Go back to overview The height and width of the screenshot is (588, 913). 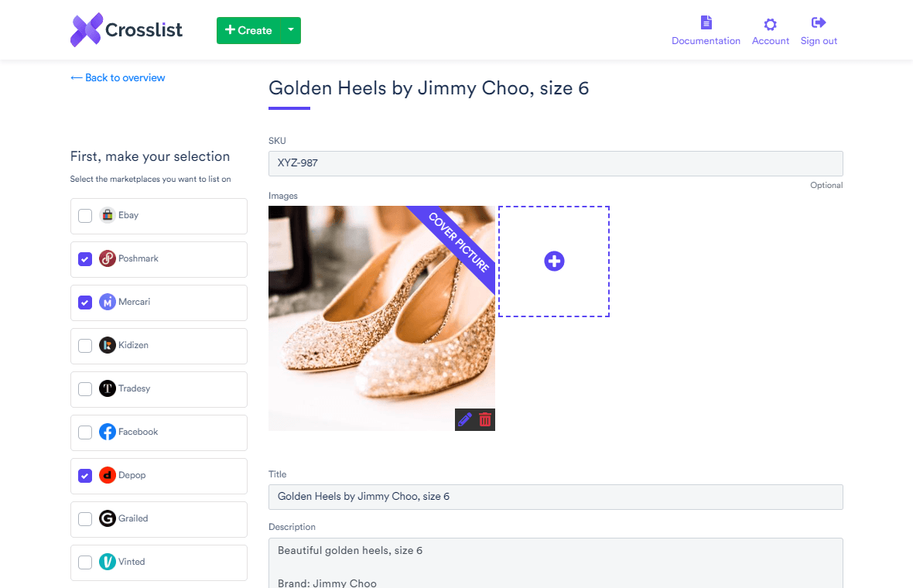point(118,77)
